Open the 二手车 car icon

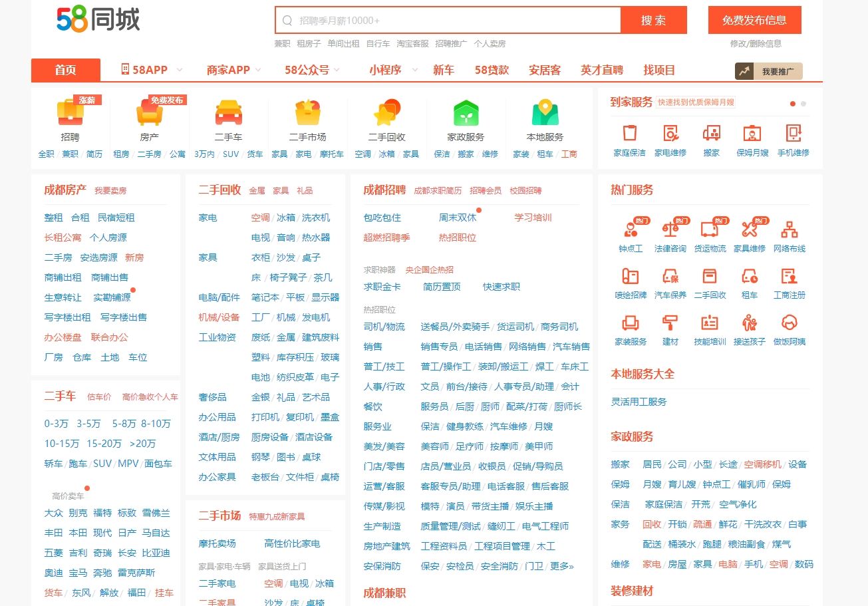pos(228,113)
